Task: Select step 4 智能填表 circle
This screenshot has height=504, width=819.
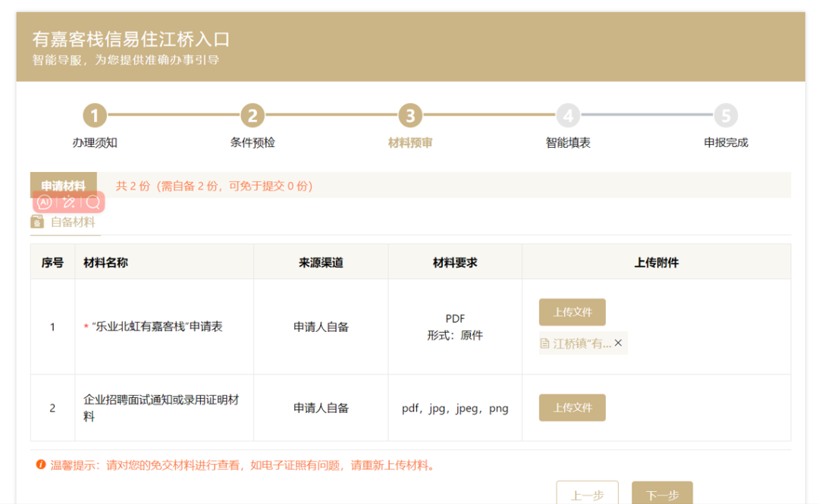Action: (x=568, y=115)
